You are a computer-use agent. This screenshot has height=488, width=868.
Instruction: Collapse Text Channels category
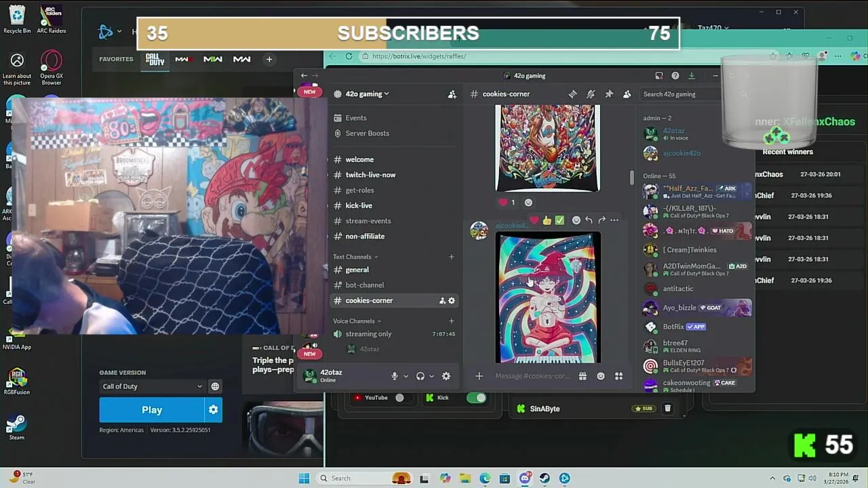pyautogui.click(x=355, y=257)
